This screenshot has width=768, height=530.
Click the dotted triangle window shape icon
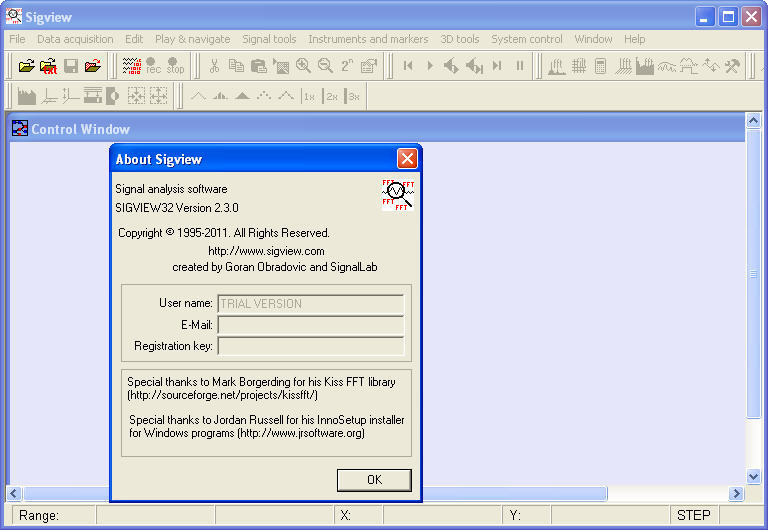264,96
